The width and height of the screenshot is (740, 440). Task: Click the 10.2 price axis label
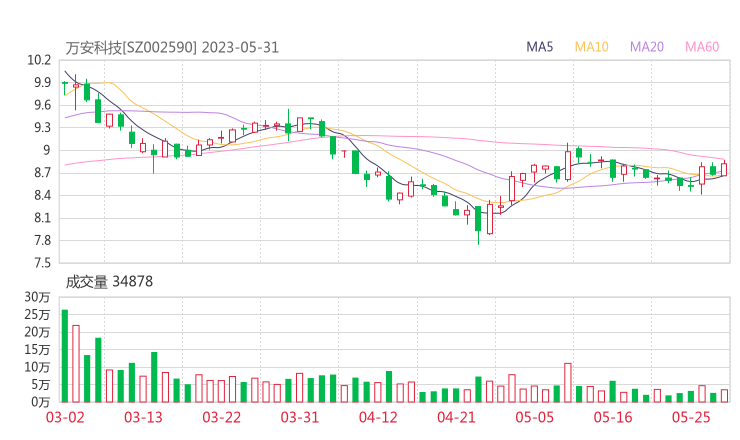click(x=39, y=60)
